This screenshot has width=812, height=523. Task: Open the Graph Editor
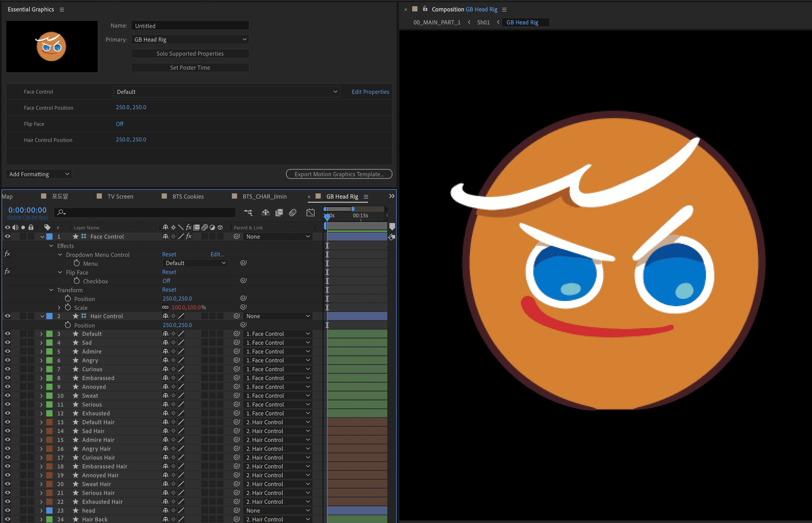(x=310, y=213)
